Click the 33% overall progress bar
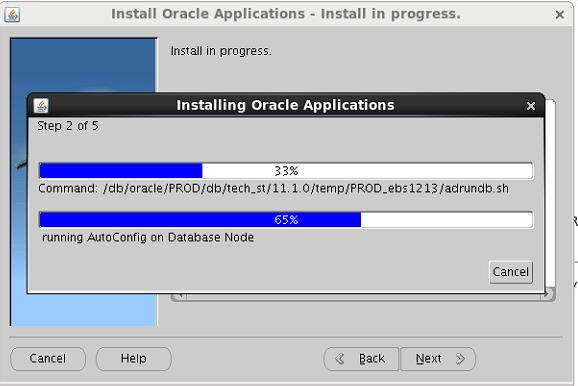 286,171
